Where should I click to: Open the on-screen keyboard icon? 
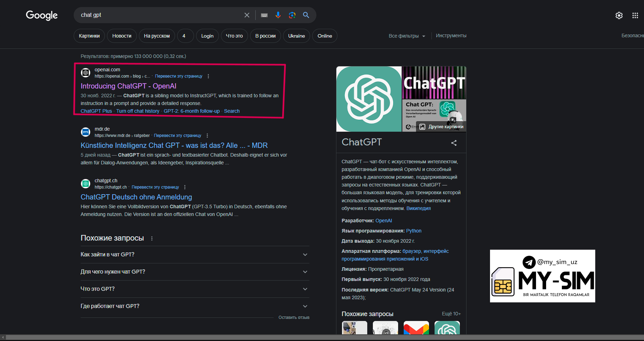tap(264, 15)
